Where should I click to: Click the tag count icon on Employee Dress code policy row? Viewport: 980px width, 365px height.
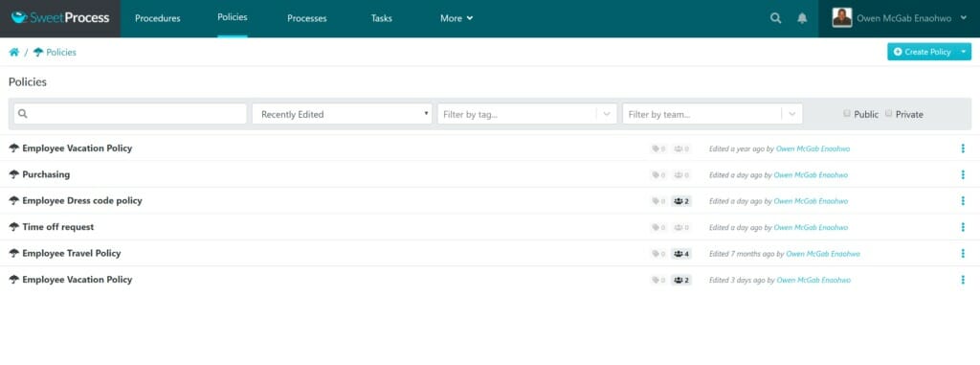click(658, 201)
